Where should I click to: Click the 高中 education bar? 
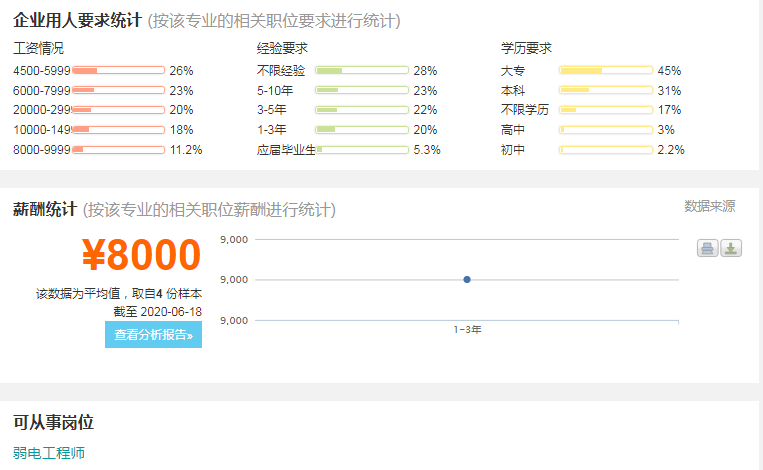click(606, 130)
